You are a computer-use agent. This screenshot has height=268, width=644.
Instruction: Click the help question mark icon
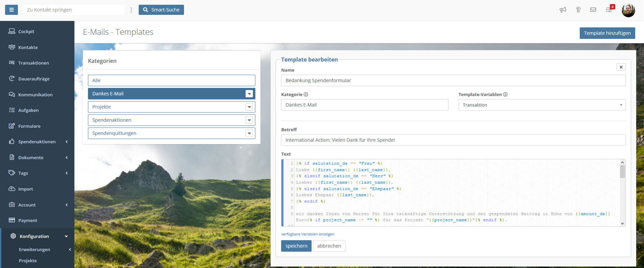[x=578, y=10]
